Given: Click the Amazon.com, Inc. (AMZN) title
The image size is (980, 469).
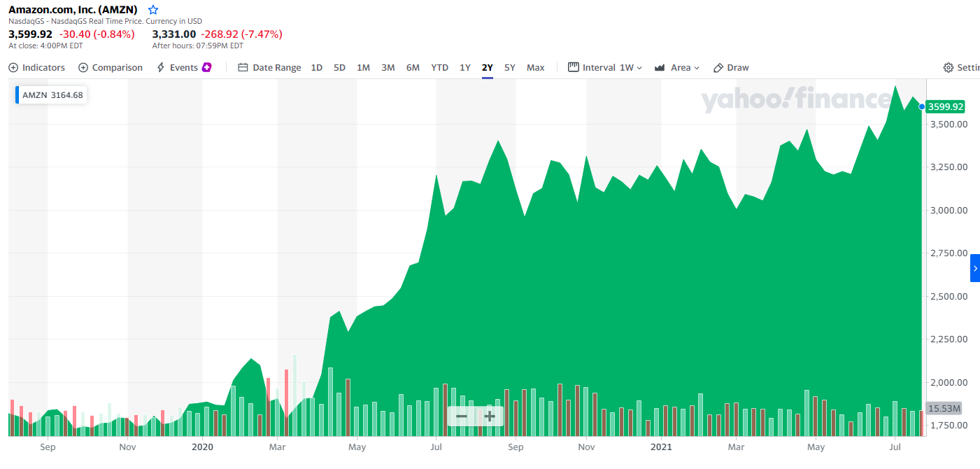Looking at the screenshot, I should [x=73, y=10].
